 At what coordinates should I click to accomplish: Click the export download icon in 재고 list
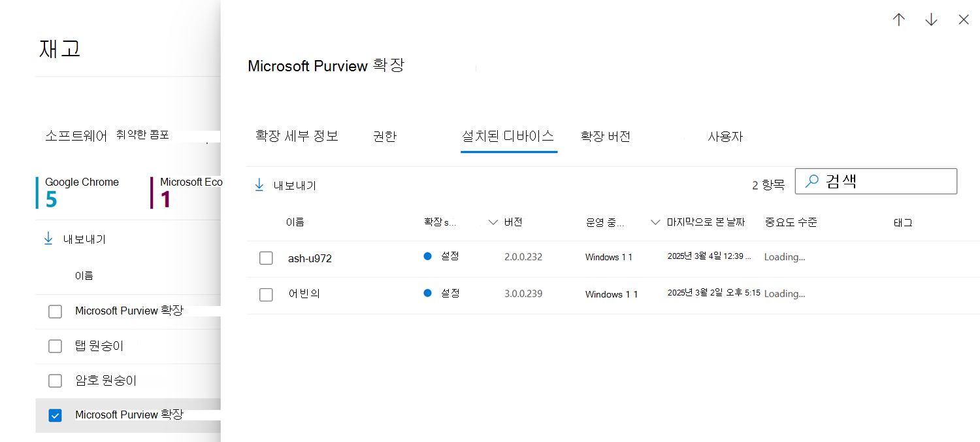click(x=48, y=239)
